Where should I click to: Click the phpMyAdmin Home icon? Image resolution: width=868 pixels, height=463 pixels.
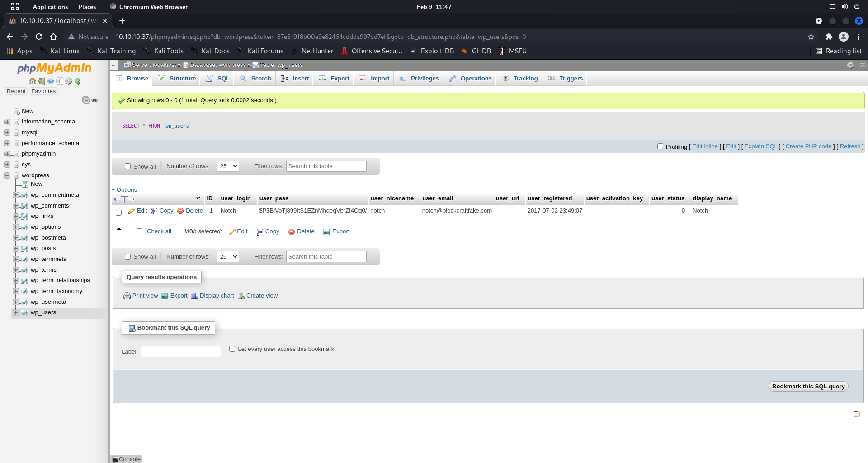pyautogui.click(x=33, y=81)
